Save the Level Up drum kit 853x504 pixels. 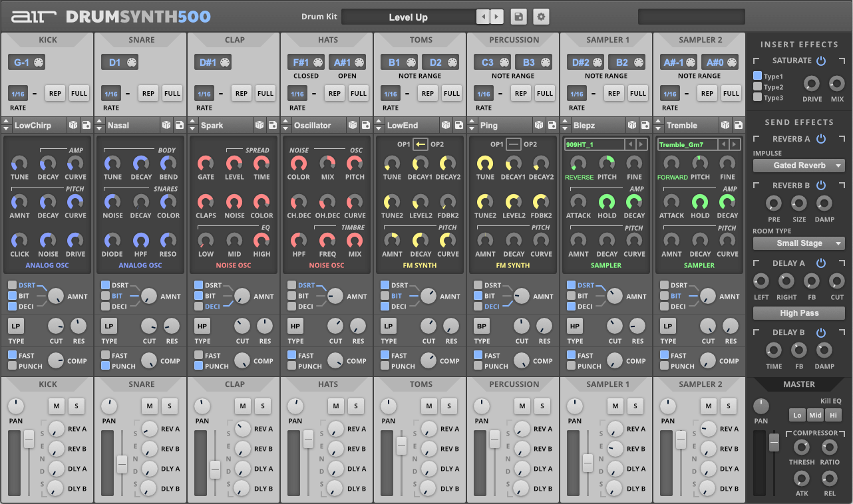click(518, 17)
